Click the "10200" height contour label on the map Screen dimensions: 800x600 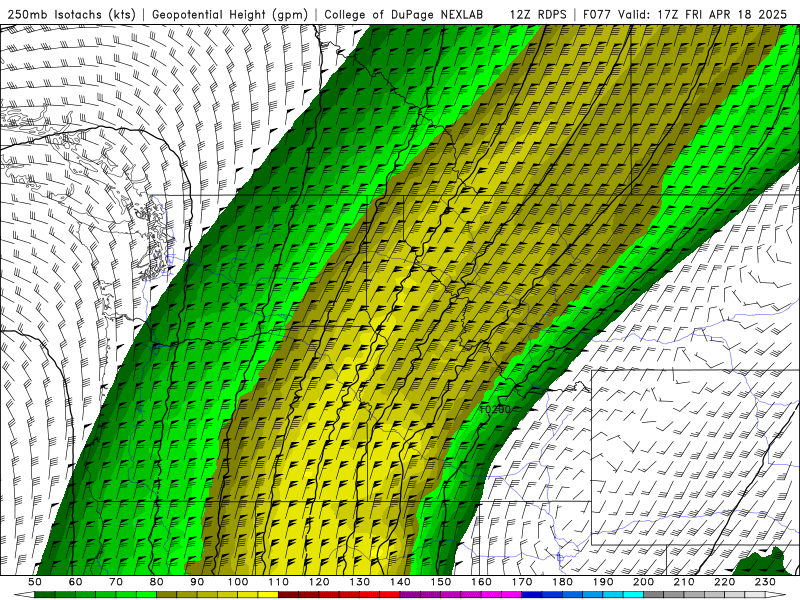pyautogui.click(x=495, y=409)
